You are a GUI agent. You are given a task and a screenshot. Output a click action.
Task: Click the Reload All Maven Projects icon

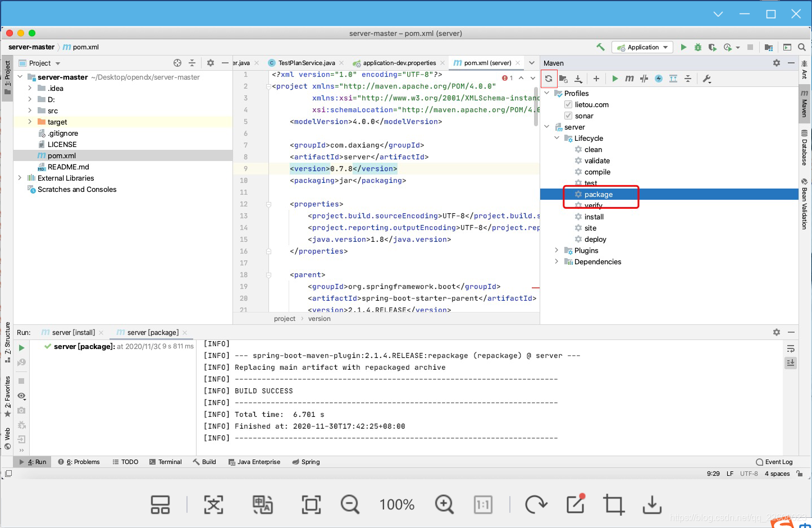point(549,79)
